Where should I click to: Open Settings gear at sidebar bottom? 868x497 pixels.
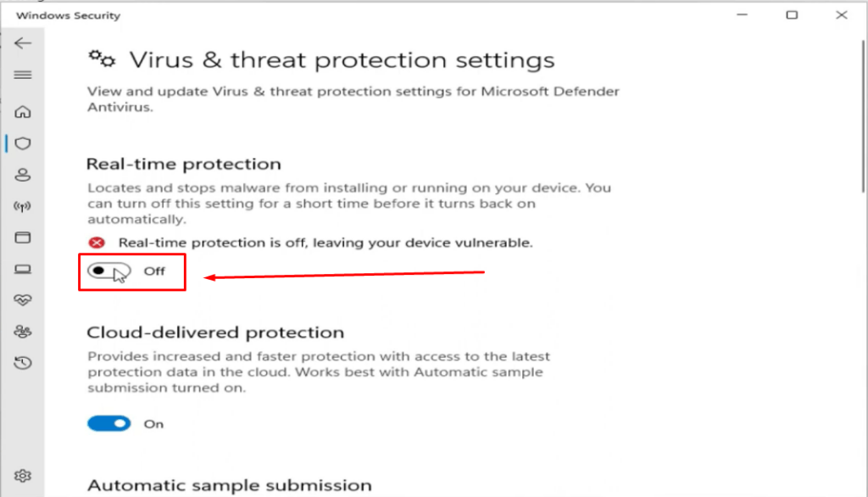point(23,476)
